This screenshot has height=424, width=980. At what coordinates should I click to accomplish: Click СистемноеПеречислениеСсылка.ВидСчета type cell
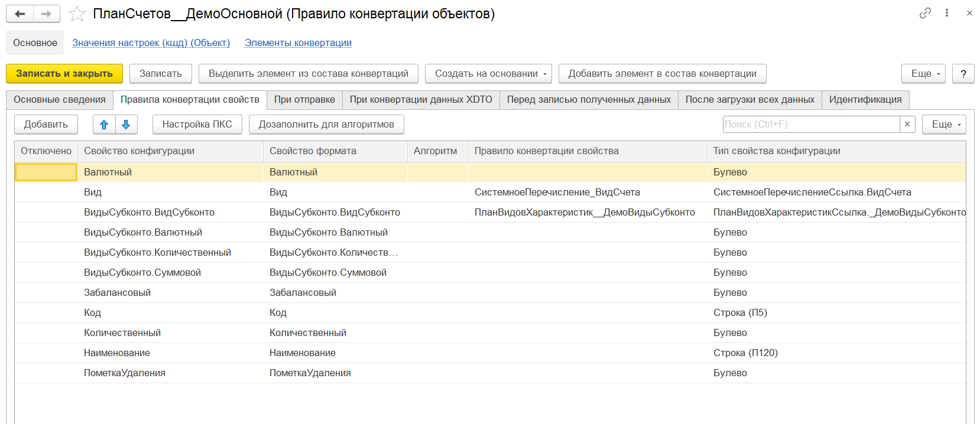coord(836,192)
